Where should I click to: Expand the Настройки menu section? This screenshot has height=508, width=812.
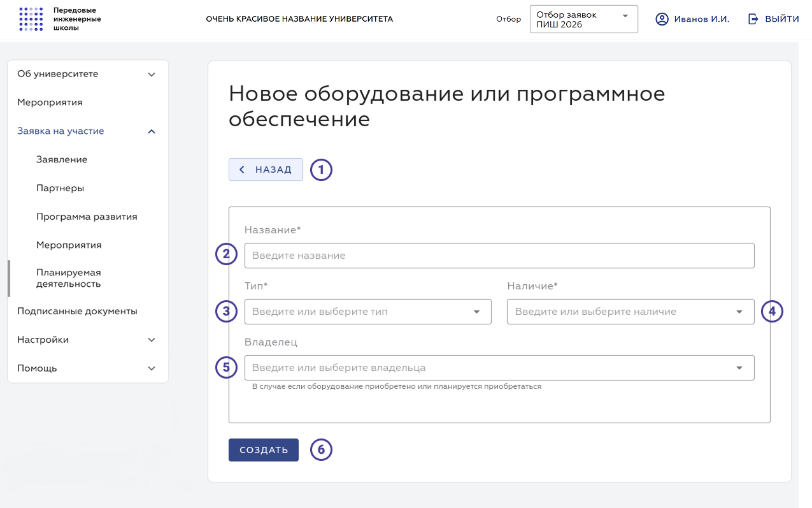(x=88, y=340)
